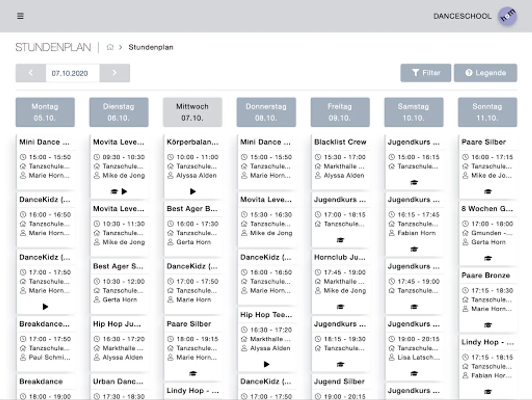Image resolution: width=532 pixels, height=400 pixels.
Task: Open Montag DanceKidz 16:00 course title
Action: [x=44, y=200]
